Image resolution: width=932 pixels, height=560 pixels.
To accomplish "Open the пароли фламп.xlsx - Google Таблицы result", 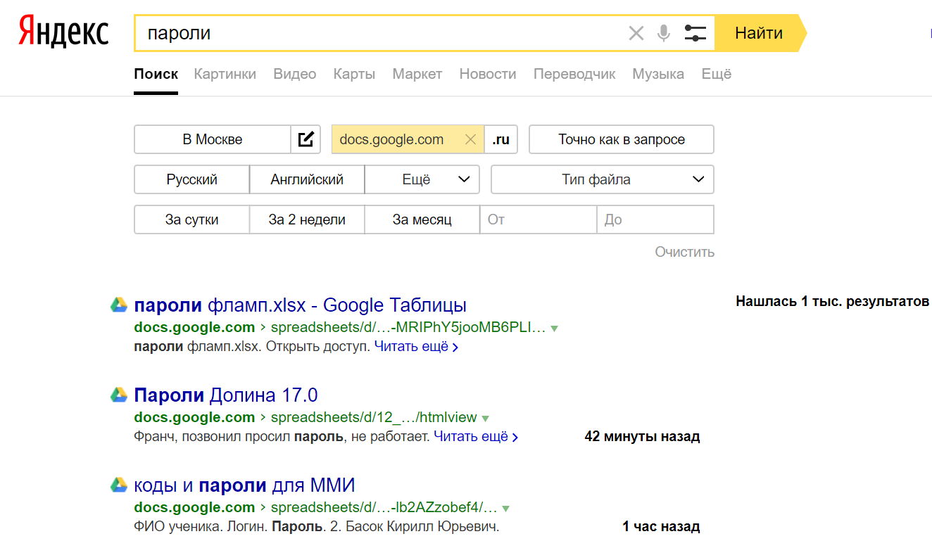I will click(301, 305).
